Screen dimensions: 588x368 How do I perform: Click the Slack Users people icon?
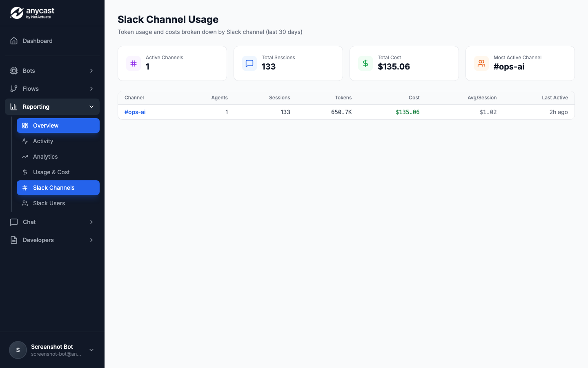(x=25, y=203)
